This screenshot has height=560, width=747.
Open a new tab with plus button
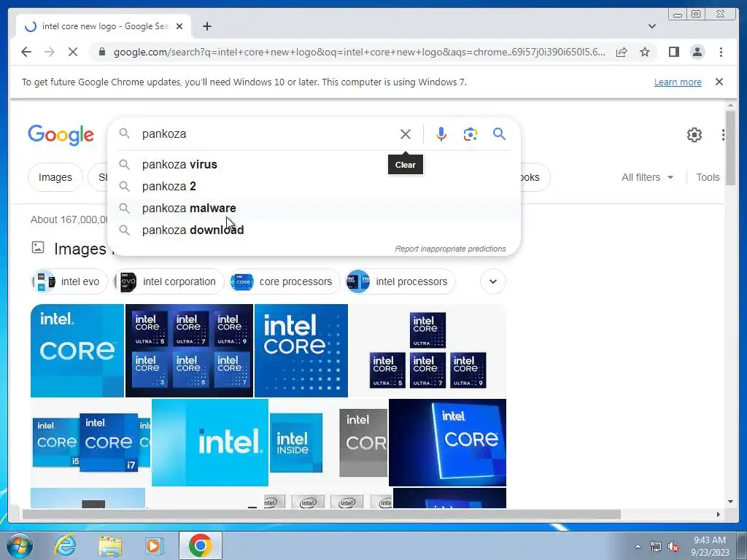(x=206, y=26)
